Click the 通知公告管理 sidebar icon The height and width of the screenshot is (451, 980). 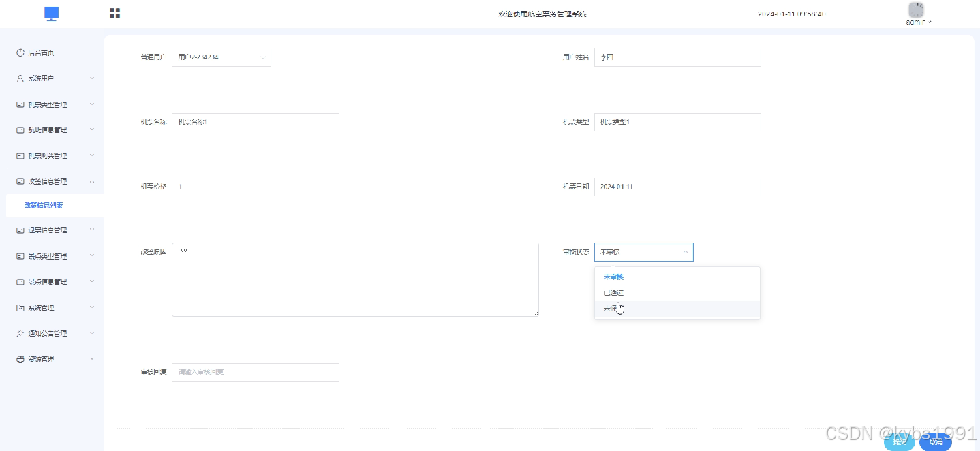(20, 333)
